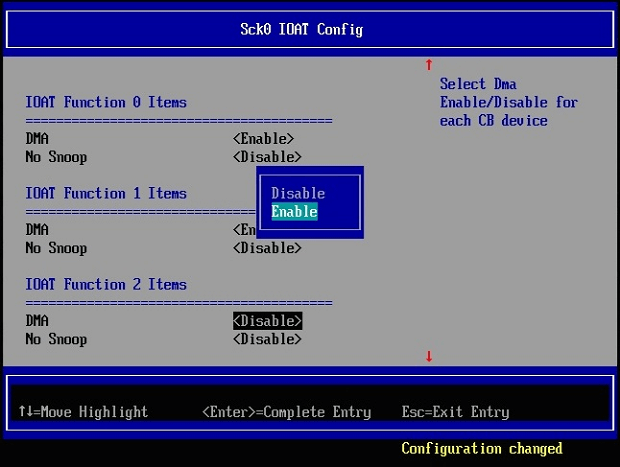Viewport: 620px width, 467px height.
Task: Open Function 1 DMA value behind popup
Action: point(244,230)
